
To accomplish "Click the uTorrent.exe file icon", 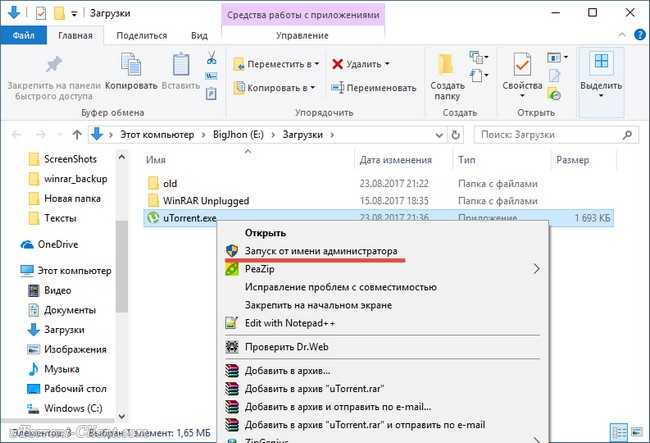I will (x=153, y=218).
